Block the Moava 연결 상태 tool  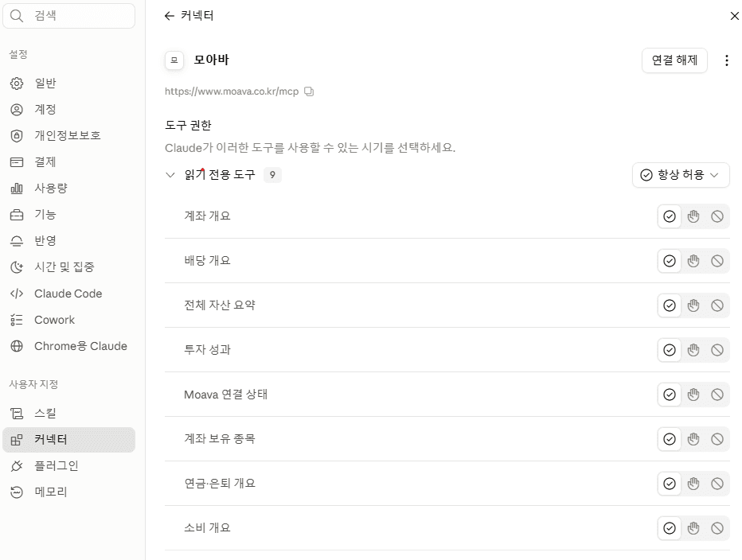point(717,395)
